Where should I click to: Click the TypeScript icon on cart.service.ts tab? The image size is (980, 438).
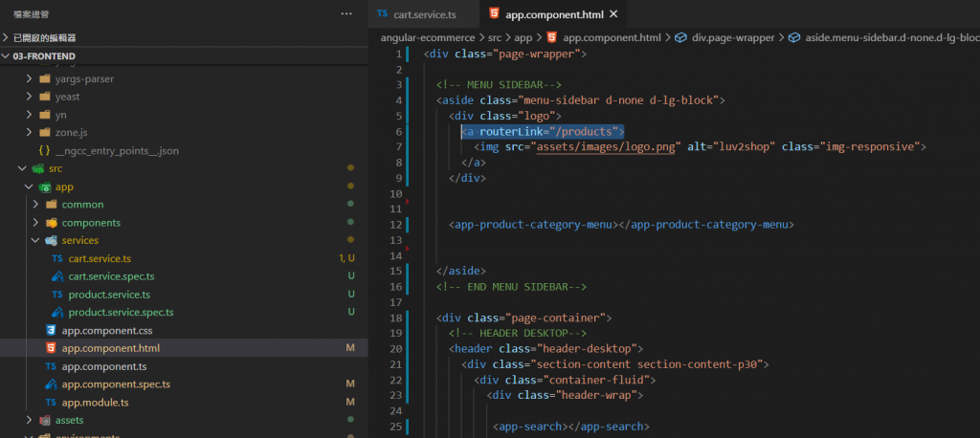coord(382,13)
